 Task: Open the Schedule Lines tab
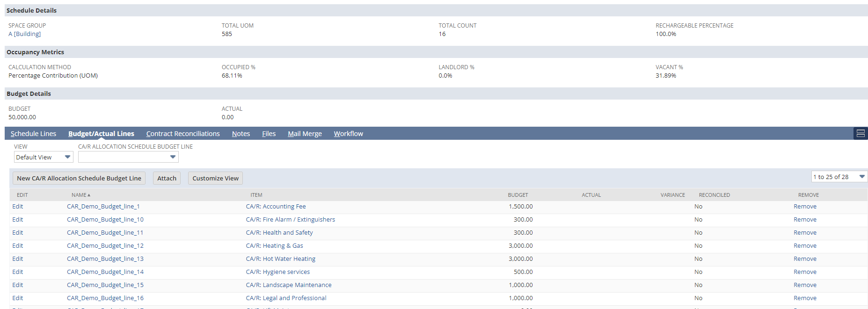33,134
